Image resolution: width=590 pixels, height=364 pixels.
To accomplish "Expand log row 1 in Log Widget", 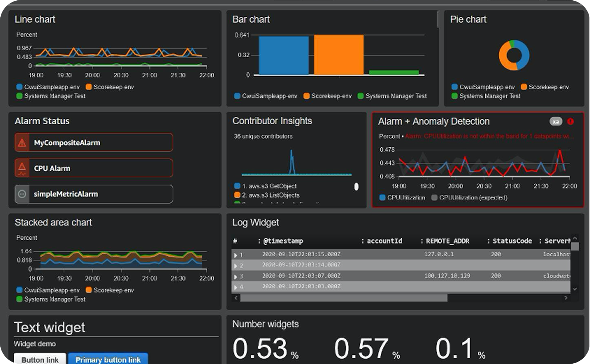I will click(236, 255).
